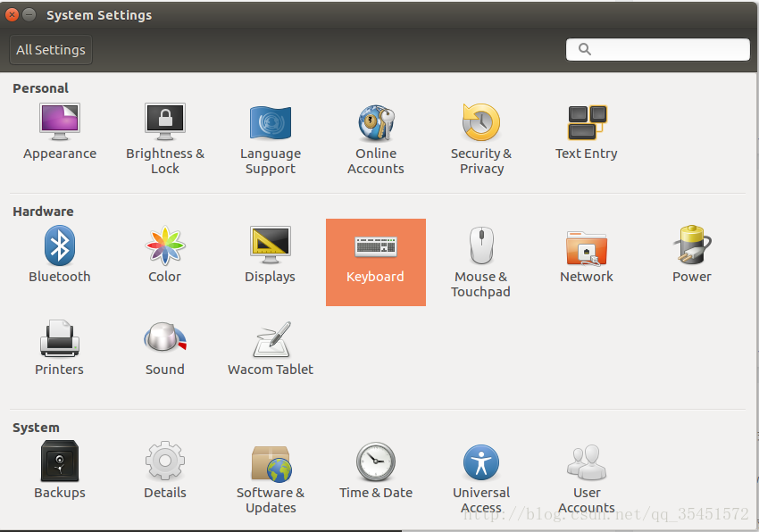Open Brightness & Lock settings
Image resolution: width=759 pixels, height=532 pixels.
tap(165, 139)
